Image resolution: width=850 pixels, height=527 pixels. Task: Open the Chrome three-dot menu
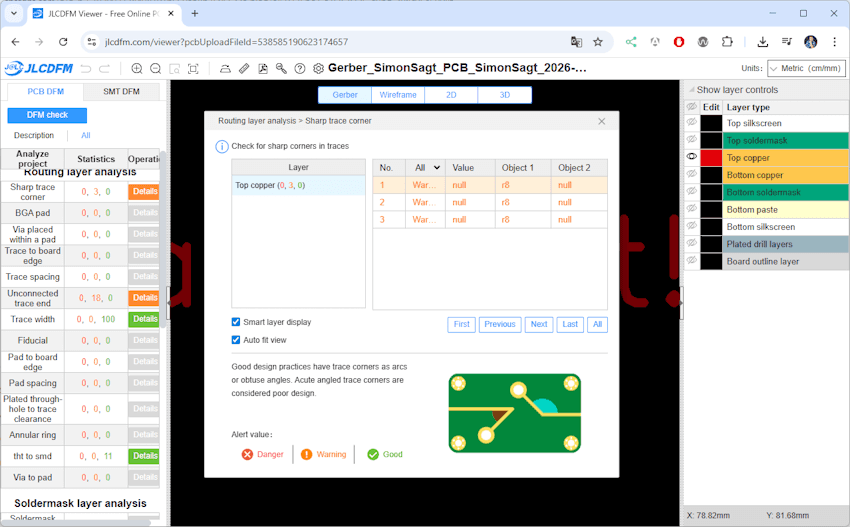[834, 42]
